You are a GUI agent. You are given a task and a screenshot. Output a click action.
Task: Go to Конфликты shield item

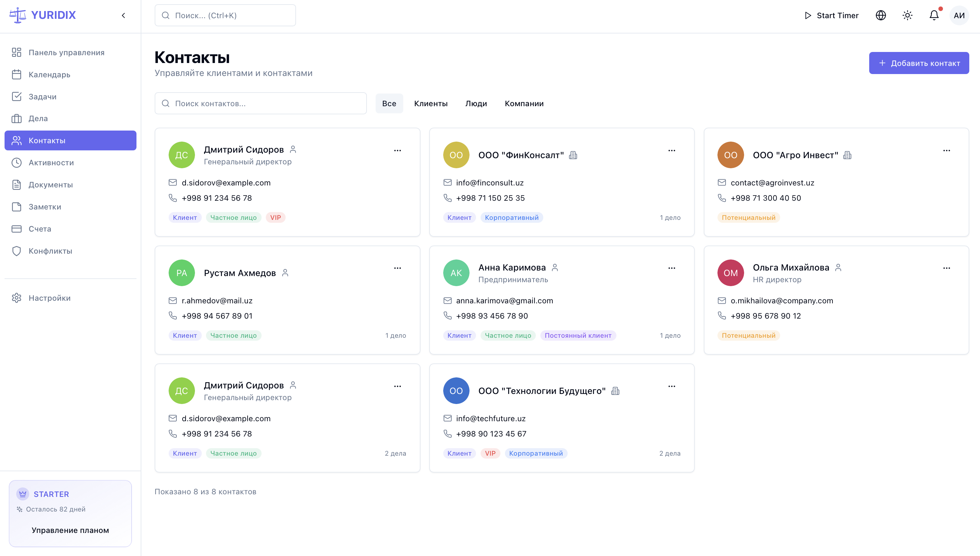[x=50, y=251]
